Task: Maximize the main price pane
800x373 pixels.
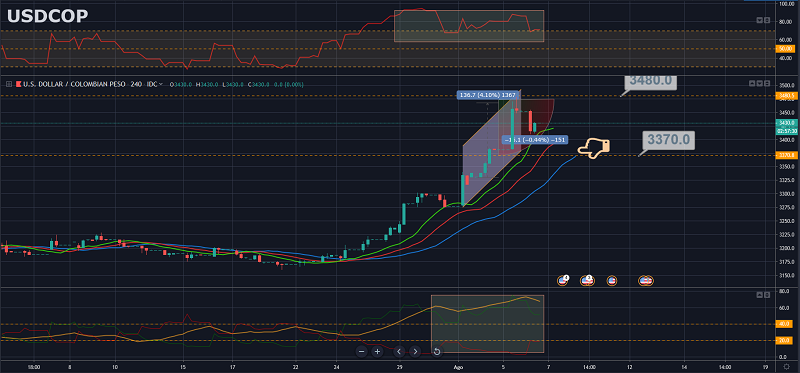Action: [767, 83]
